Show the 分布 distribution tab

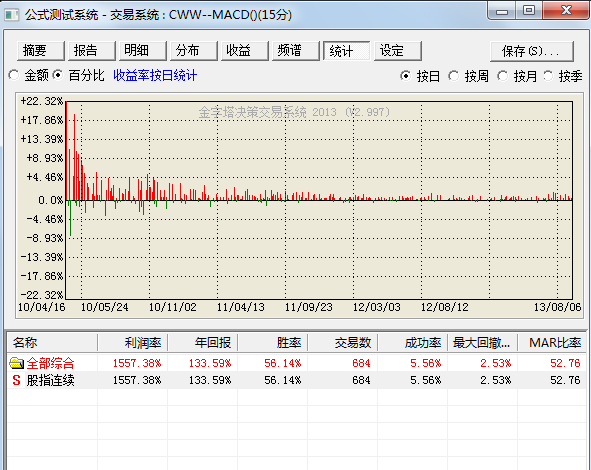pos(194,51)
